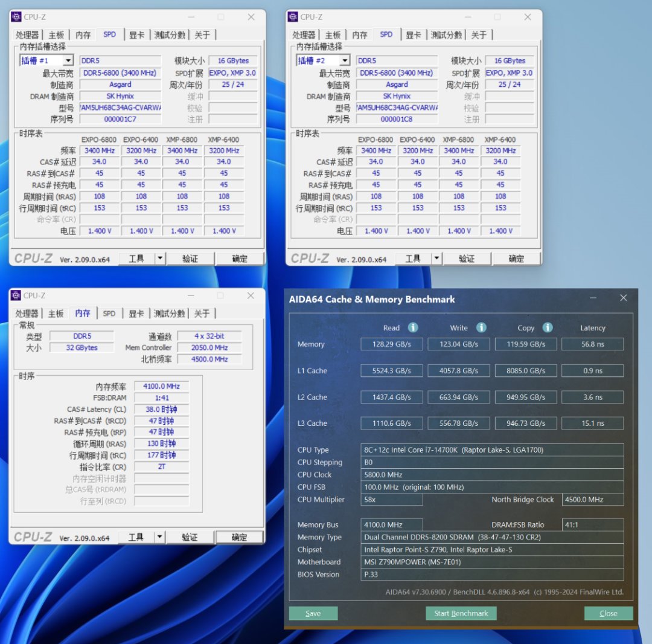Click L1 Cache read value 5524.3 GB/s

[392, 371]
